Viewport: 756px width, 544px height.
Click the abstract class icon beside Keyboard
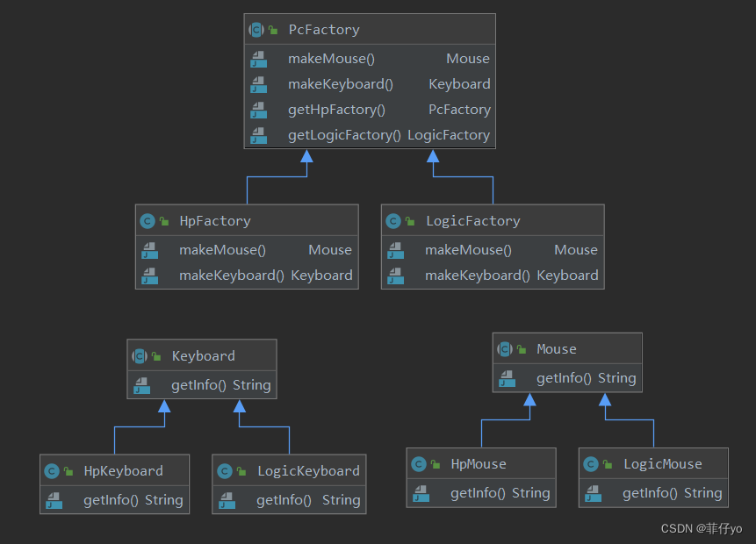point(140,356)
